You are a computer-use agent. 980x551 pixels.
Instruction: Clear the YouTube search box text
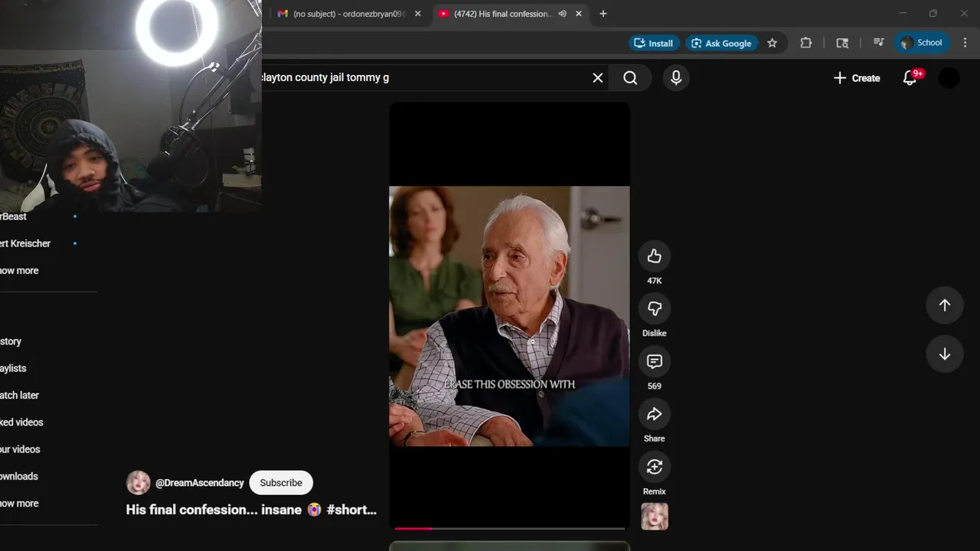[598, 77]
